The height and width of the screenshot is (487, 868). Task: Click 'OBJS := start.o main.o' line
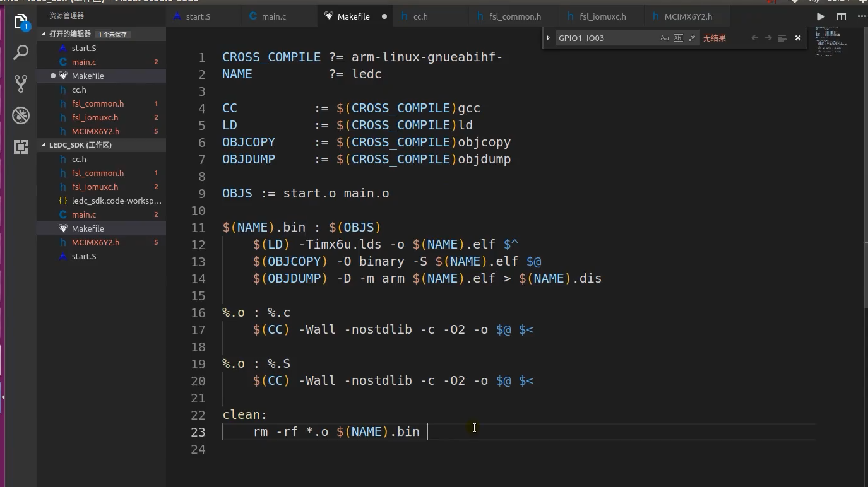point(306,194)
